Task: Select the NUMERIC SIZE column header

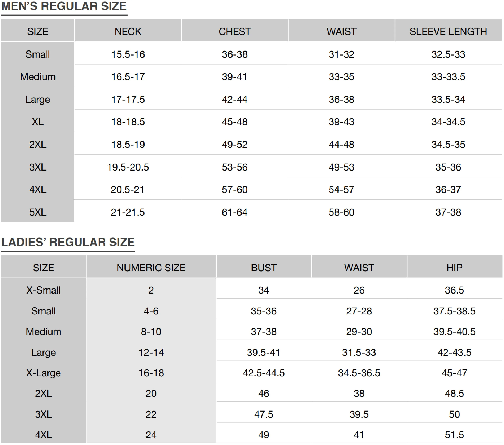Action: pyautogui.click(x=151, y=268)
